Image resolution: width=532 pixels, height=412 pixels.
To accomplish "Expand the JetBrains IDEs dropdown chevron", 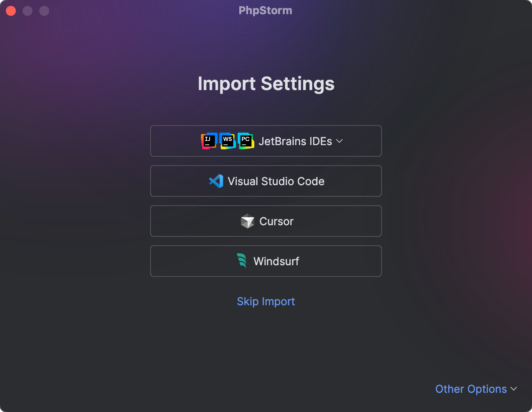I will [x=339, y=141].
